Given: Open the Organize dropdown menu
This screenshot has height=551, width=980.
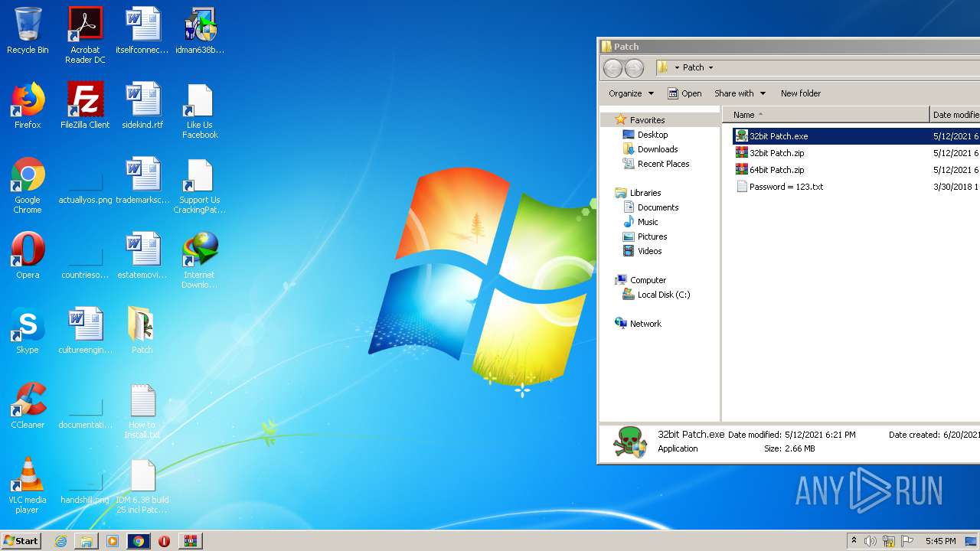Looking at the screenshot, I should [x=631, y=93].
